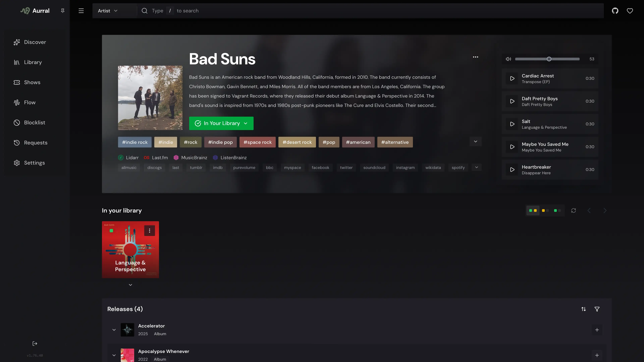Go to next library page arrow
The height and width of the screenshot is (362, 644).
(x=605, y=211)
